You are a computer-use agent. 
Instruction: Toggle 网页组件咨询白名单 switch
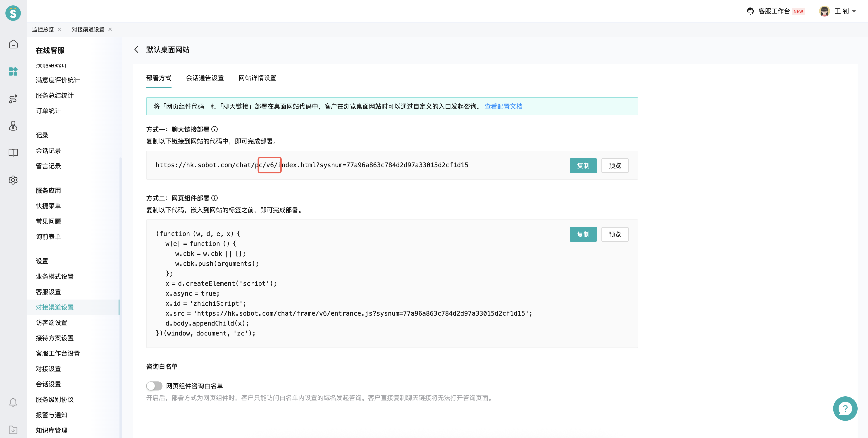tap(154, 386)
